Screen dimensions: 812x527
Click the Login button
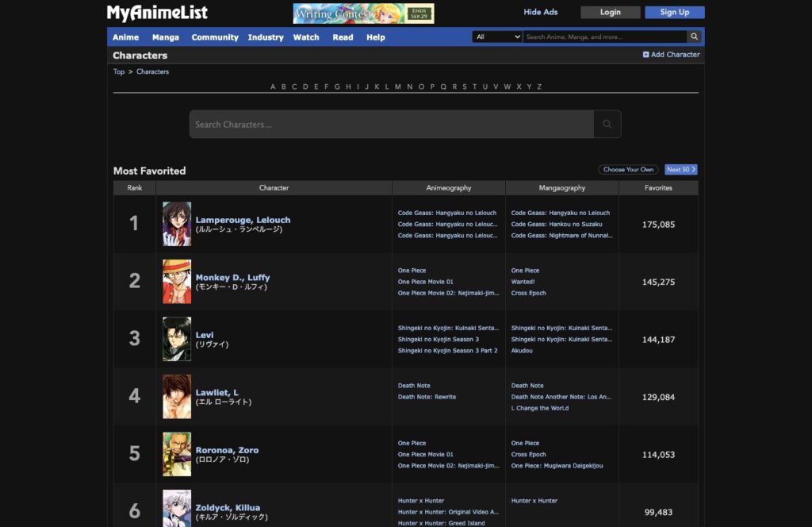610,12
